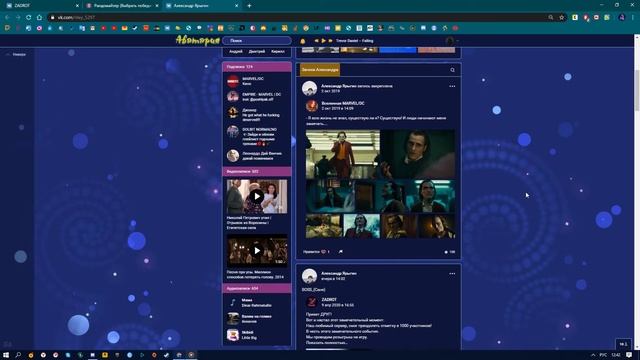Click the friend name Кирилл
The width and height of the screenshot is (640, 360).
pos(278,51)
